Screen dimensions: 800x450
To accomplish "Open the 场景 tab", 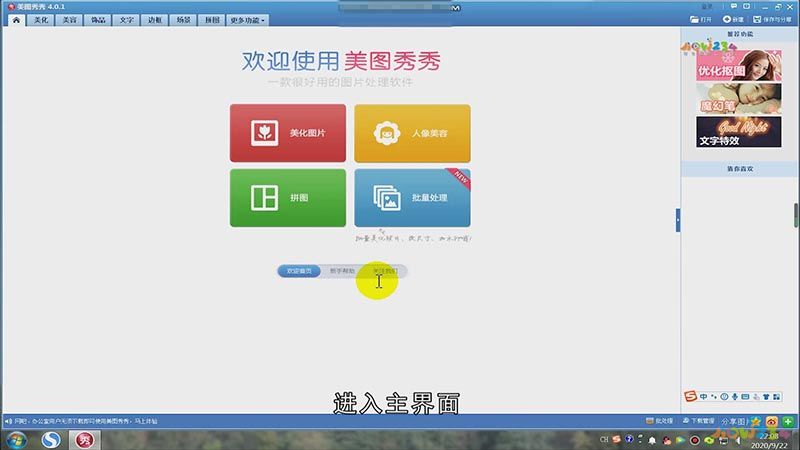I will [x=183, y=20].
